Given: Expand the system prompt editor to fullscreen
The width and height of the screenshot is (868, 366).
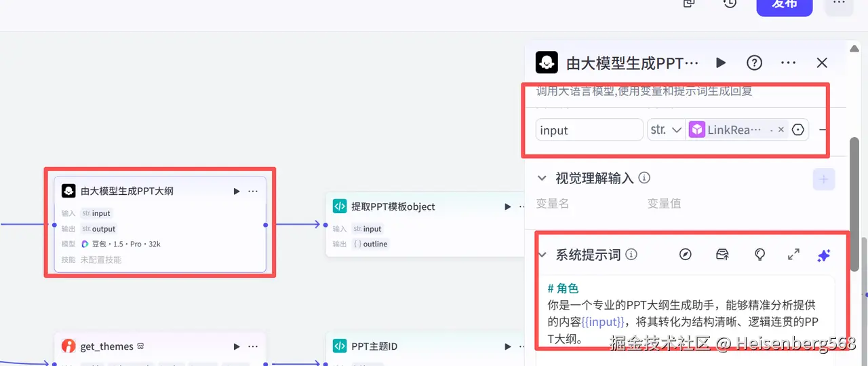Looking at the screenshot, I should pyautogui.click(x=793, y=255).
